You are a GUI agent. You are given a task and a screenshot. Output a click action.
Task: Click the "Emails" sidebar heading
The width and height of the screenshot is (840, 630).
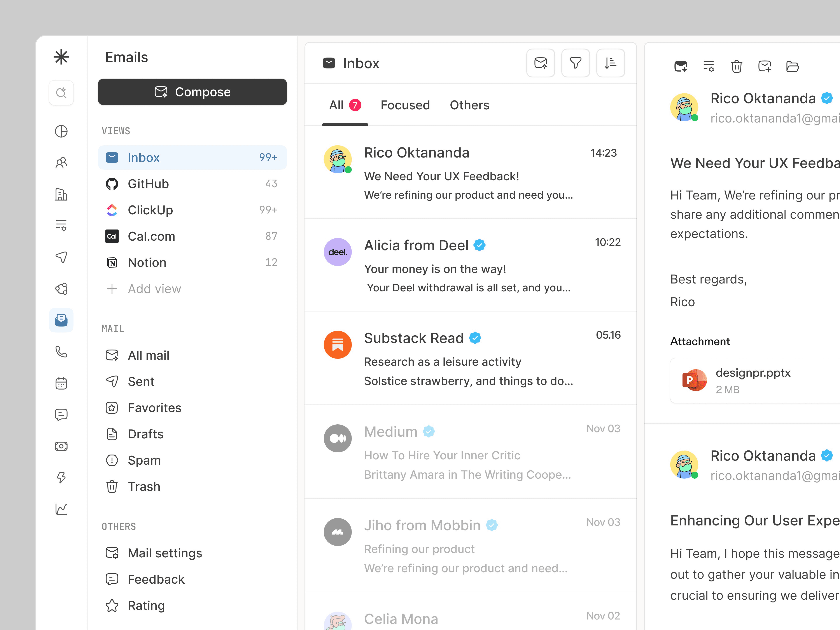click(126, 57)
